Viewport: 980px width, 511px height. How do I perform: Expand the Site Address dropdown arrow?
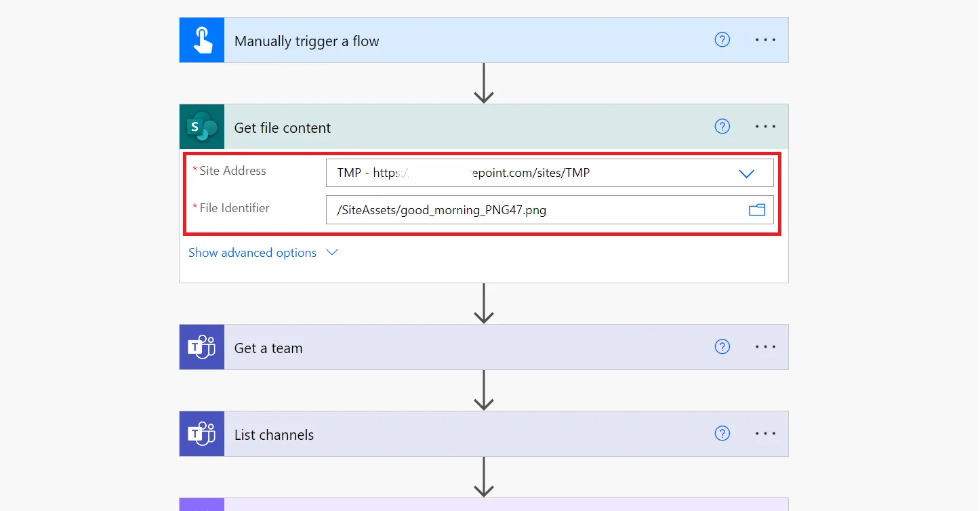(x=746, y=173)
